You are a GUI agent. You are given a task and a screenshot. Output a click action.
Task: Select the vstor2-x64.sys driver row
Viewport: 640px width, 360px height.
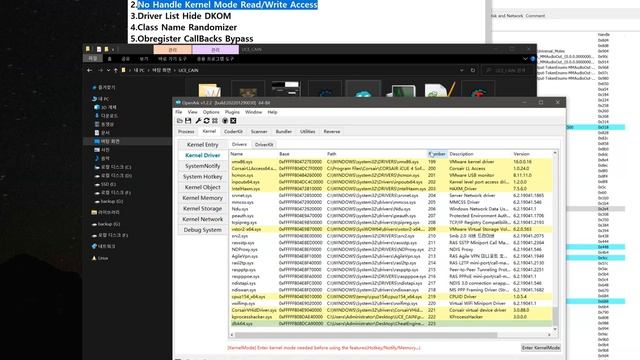tap(391, 229)
